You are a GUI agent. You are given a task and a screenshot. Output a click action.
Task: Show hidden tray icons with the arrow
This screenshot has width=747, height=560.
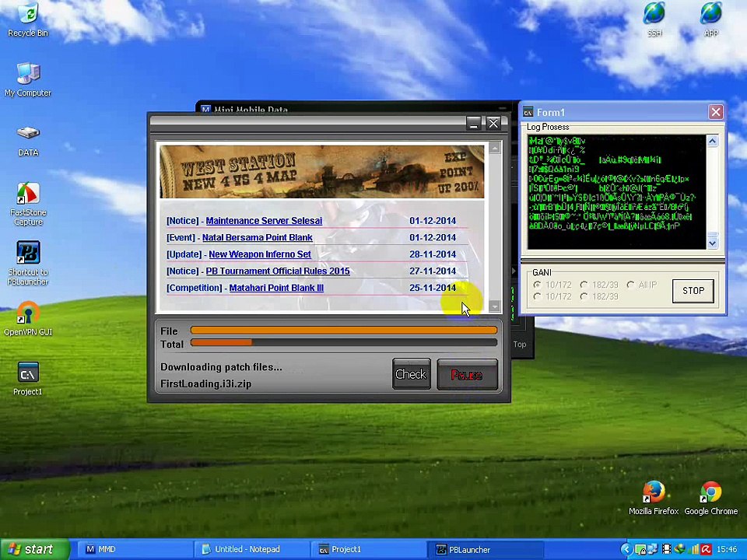(627, 550)
